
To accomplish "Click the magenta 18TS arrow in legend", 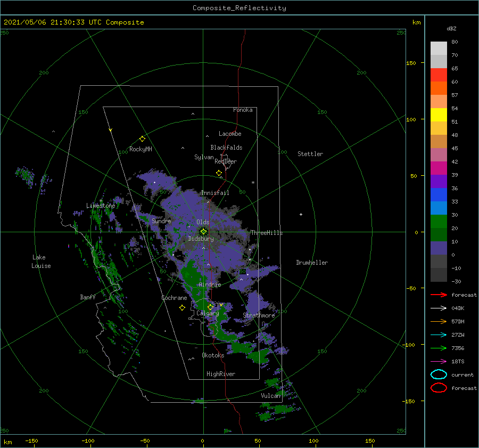I will coord(439,362).
